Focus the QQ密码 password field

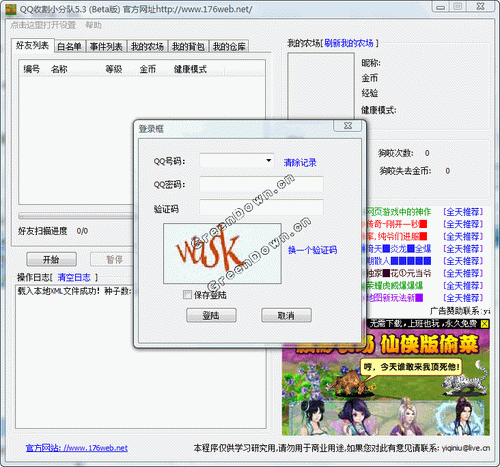[261, 184]
